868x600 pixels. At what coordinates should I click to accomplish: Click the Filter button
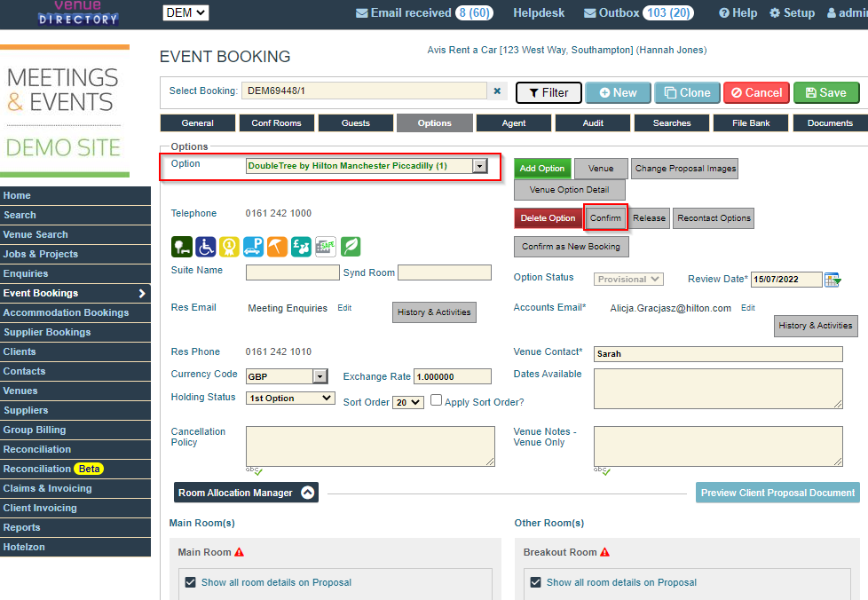coord(548,92)
